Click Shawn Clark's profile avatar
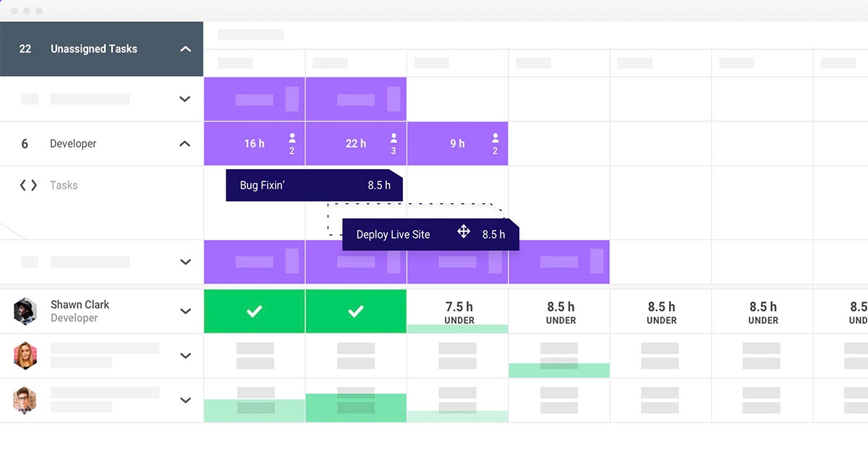 (25, 311)
